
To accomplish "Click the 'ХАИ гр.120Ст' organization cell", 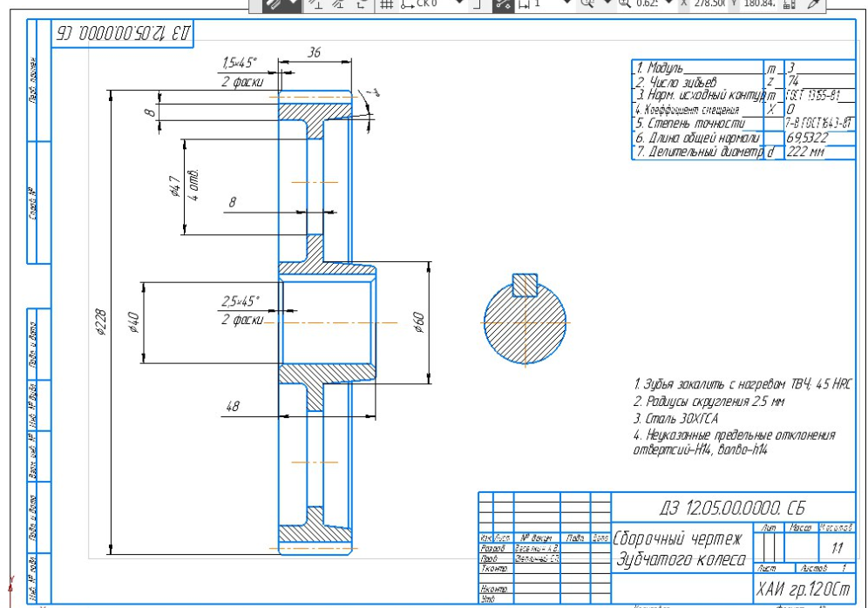I will 803,589.
